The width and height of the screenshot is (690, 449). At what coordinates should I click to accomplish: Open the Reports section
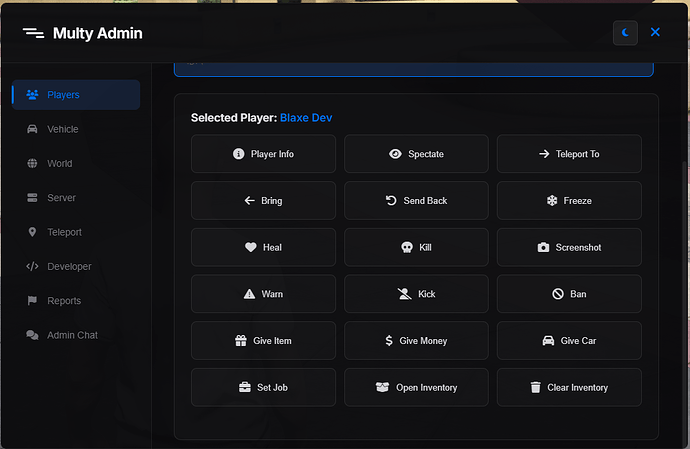coord(76,301)
